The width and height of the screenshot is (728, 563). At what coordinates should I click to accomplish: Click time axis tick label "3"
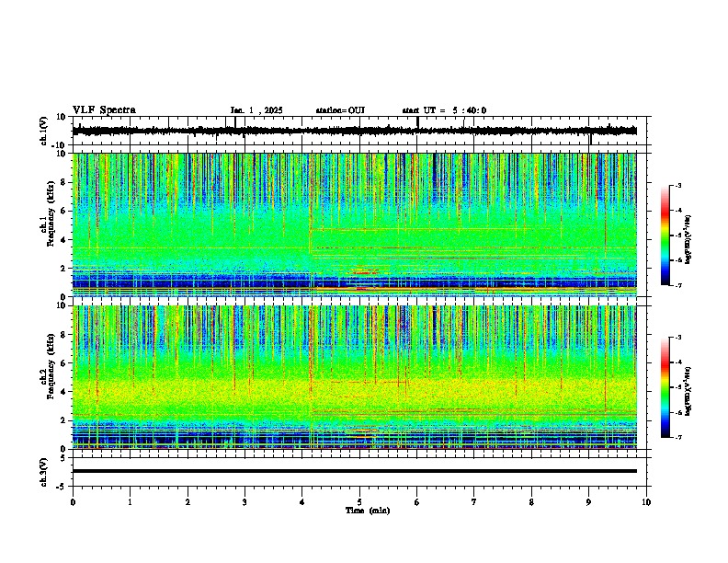[245, 502]
